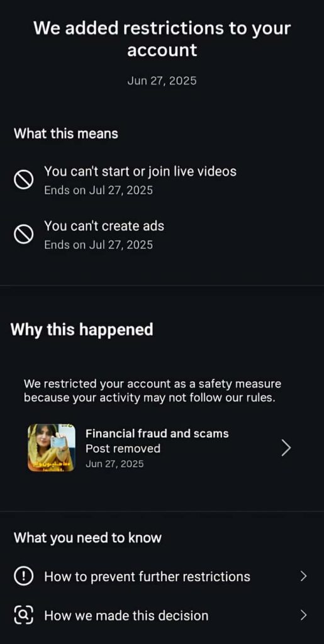Tap You can't start or join live videos
This screenshot has width=324, height=644.
coord(140,171)
